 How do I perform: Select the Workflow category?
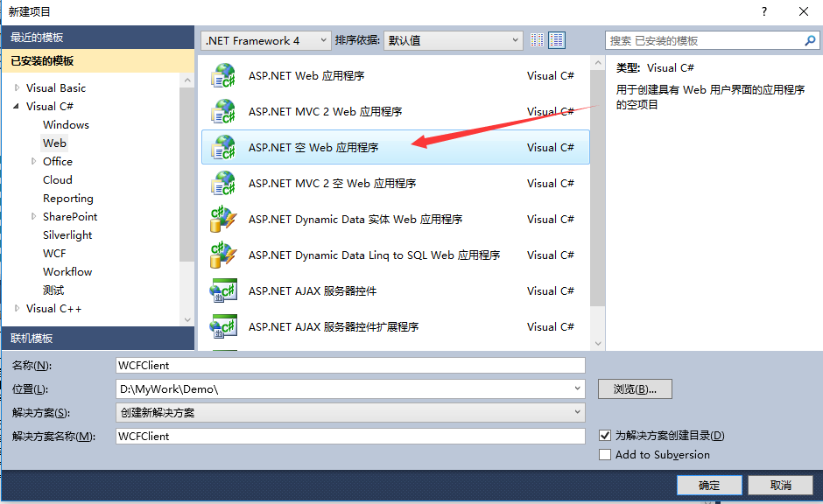(67, 271)
